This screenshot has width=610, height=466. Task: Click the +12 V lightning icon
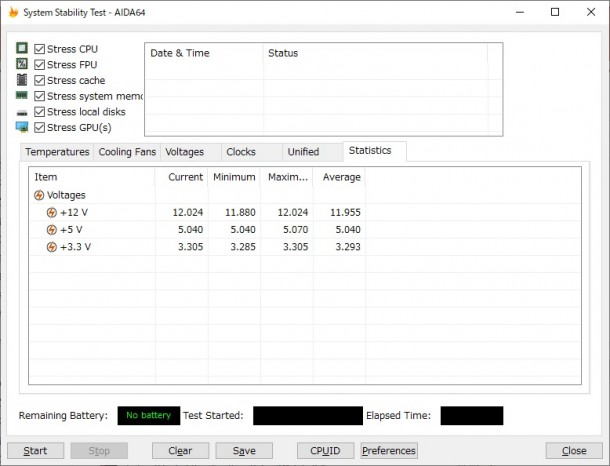point(51,212)
